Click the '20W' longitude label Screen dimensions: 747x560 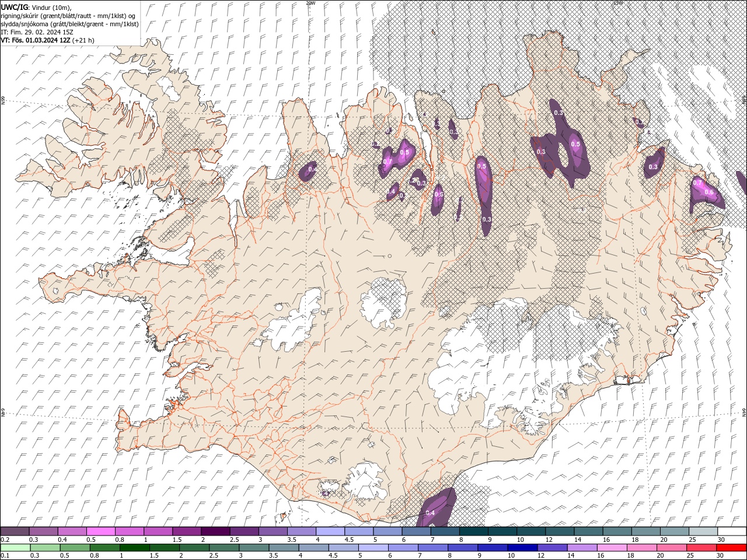[310, 3]
